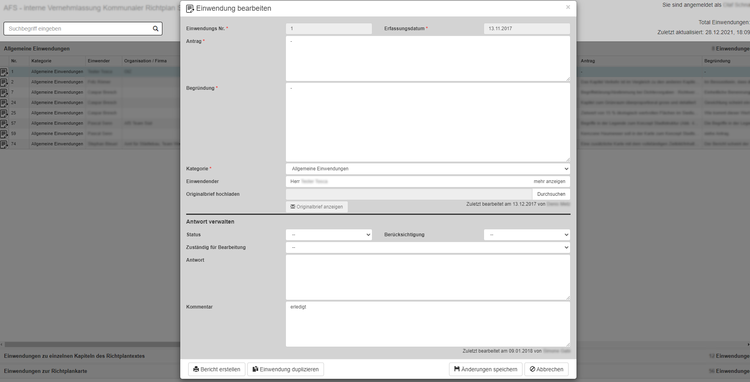Select Allgemeine Einwendungen cell in row 74
This screenshot has width=750, height=382.
click(57, 144)
